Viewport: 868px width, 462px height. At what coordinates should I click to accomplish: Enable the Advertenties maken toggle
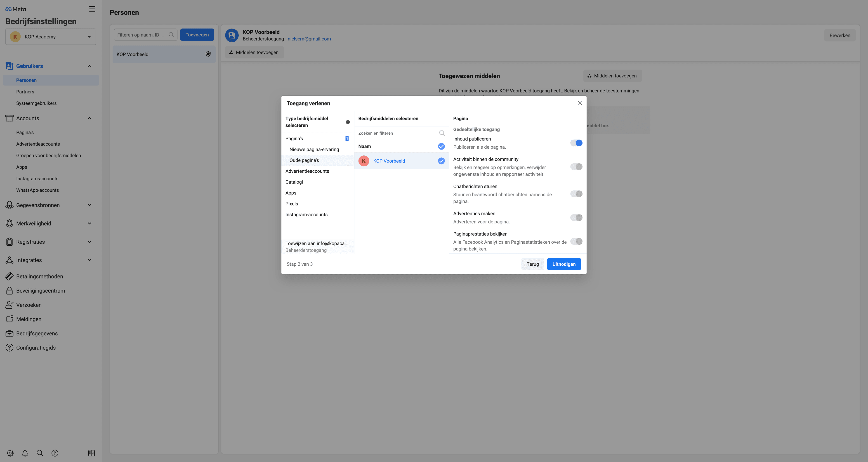pyautogui.click(x=576, y=217)
